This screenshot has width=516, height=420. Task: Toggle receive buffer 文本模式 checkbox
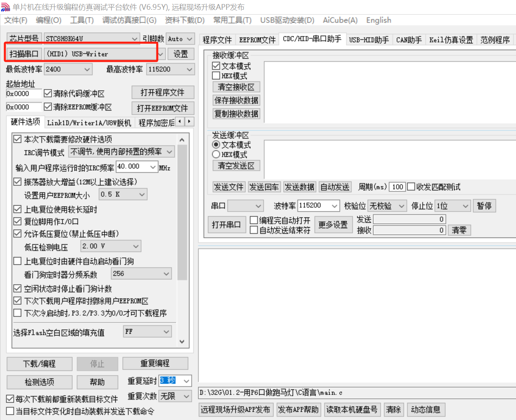[216, 66]
